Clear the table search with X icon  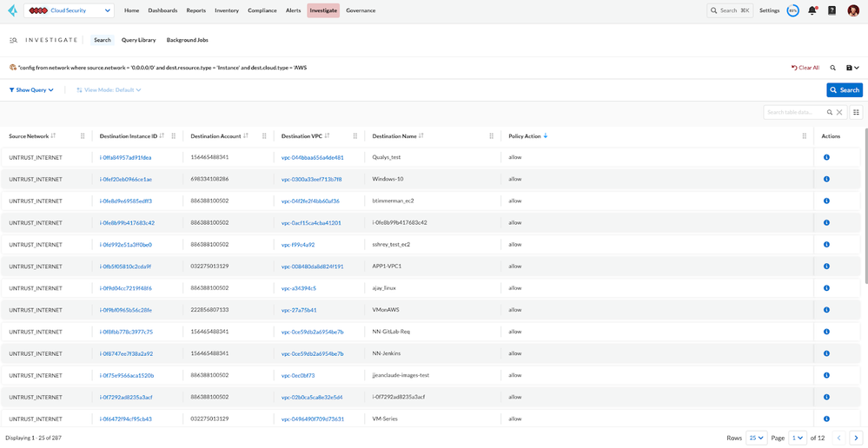(839, 112)
